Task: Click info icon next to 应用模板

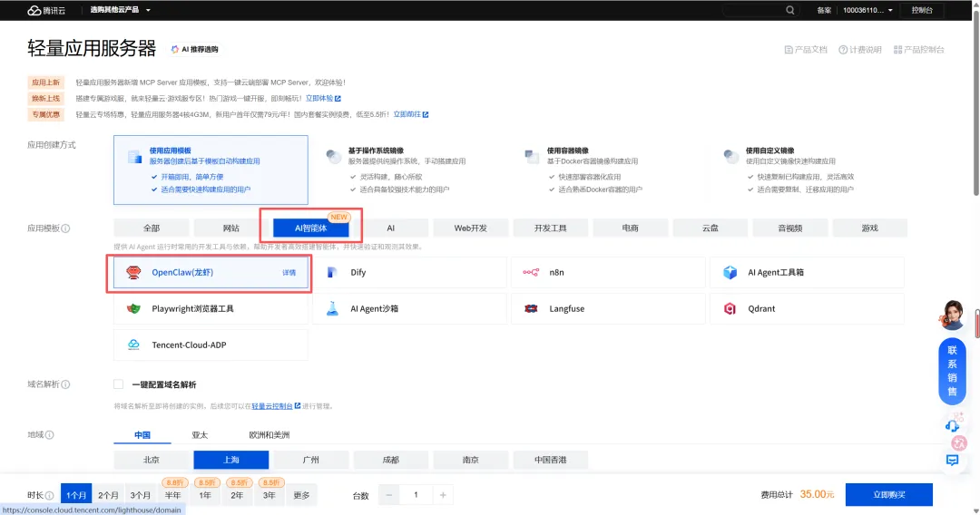Action: [65, 228]
